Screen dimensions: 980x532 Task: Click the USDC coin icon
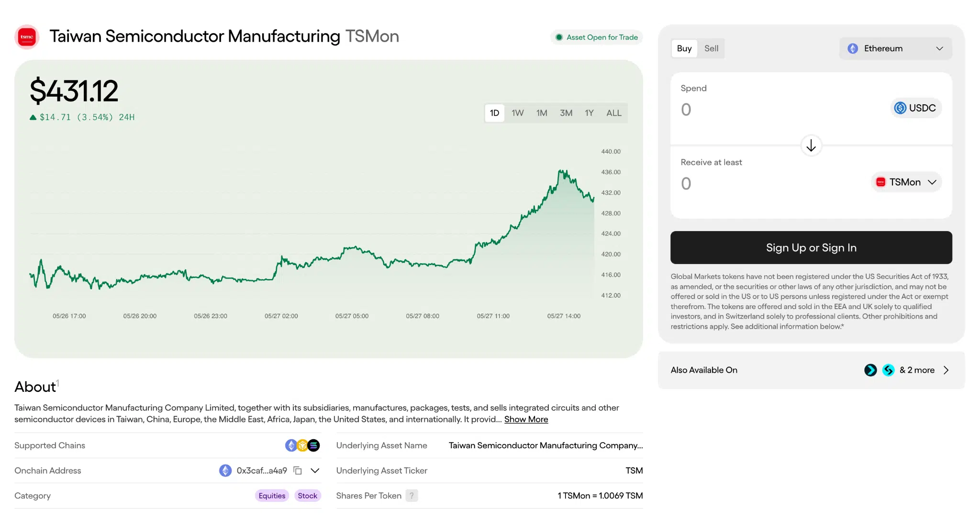[900, 108]
